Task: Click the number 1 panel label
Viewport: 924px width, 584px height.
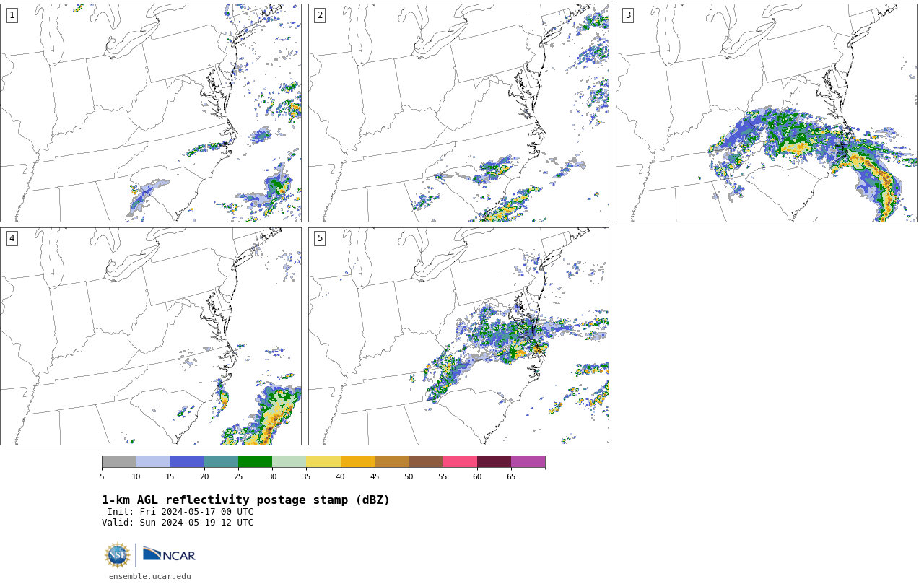Action: [12, 15]
